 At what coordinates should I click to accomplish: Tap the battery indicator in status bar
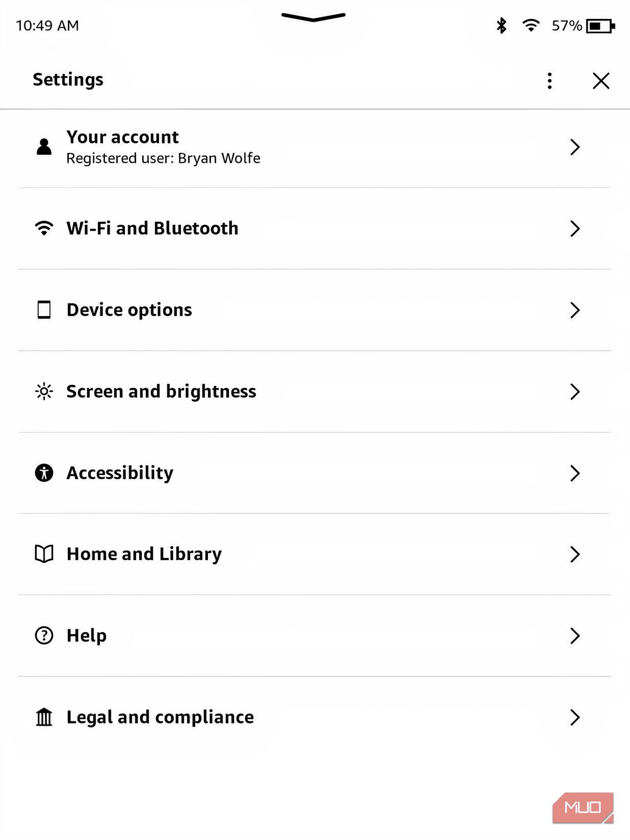pos(600,26)
